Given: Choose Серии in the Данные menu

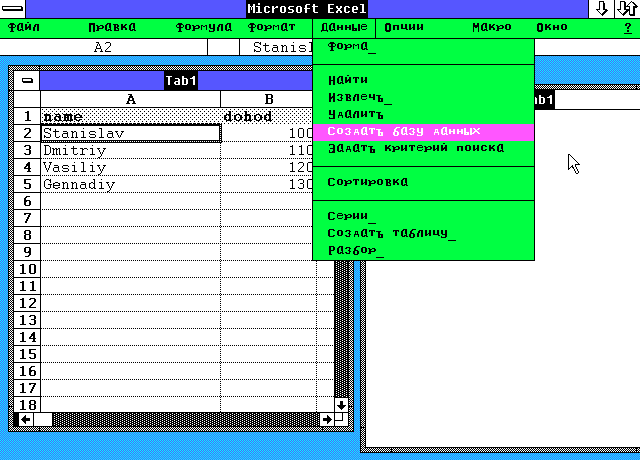Looking at the screenshot, I should point(423,216).
